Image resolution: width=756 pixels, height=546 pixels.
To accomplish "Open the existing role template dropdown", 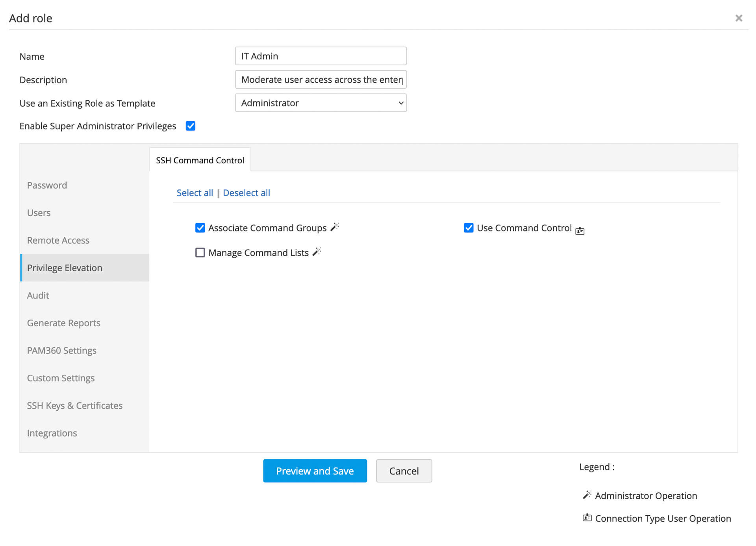I will 321,103.
